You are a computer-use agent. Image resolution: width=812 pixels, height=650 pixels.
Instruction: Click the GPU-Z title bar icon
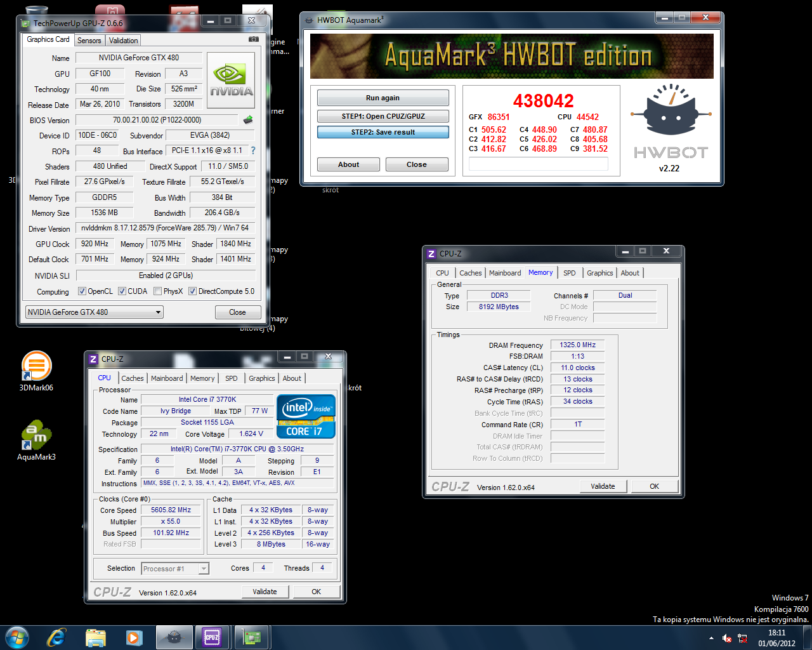click(x=26, y=23)
